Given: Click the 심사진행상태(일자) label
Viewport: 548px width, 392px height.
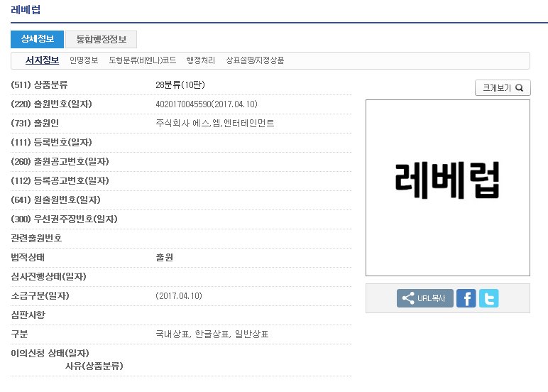Looking at the screenshot, I should tap(48, 277).
